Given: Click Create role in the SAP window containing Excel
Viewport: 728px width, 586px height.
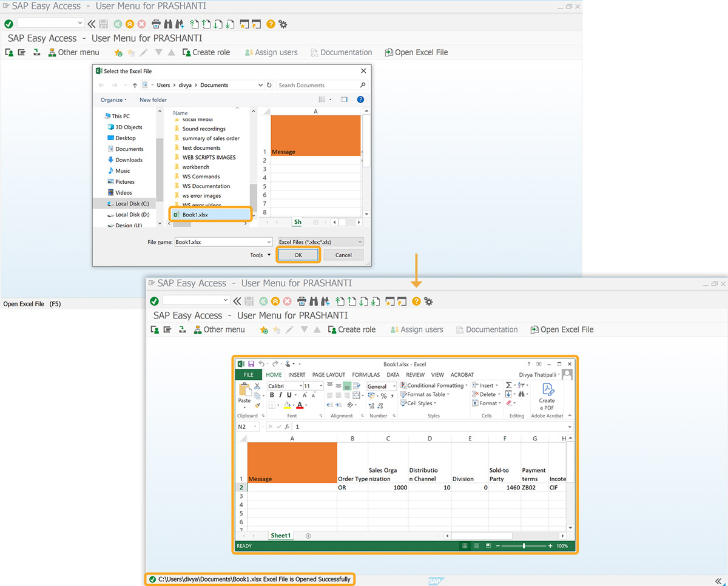Looking at the screenshot, I should [352, 329].
